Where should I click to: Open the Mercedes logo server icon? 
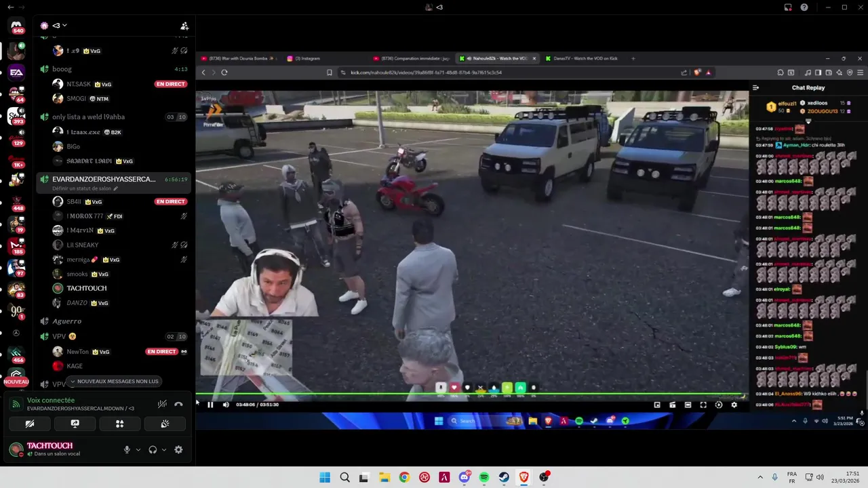coord(16,333)
